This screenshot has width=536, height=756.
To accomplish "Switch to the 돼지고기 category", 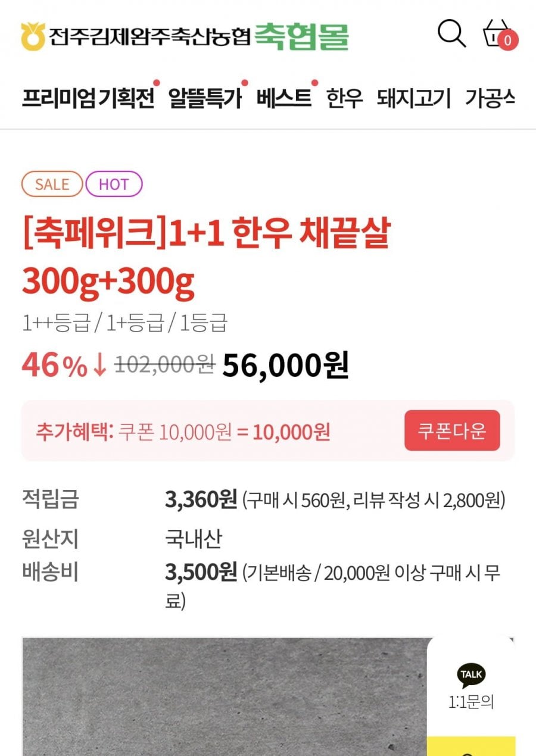I will click(414, 98).
